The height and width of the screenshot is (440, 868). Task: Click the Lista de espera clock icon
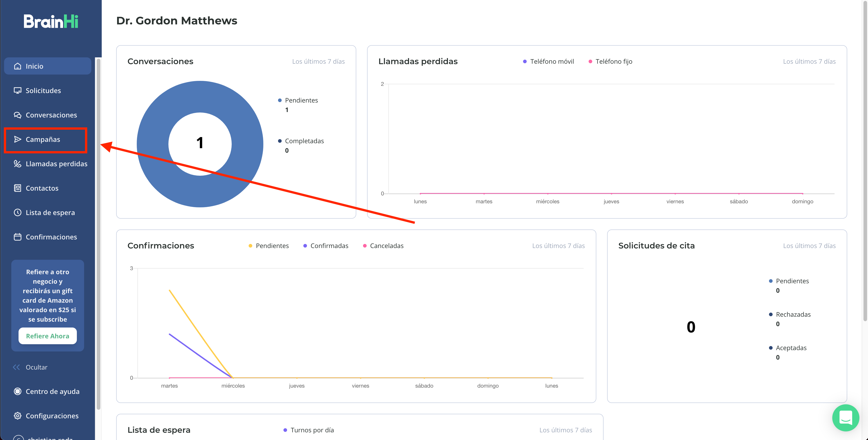[x=18, y=212]
